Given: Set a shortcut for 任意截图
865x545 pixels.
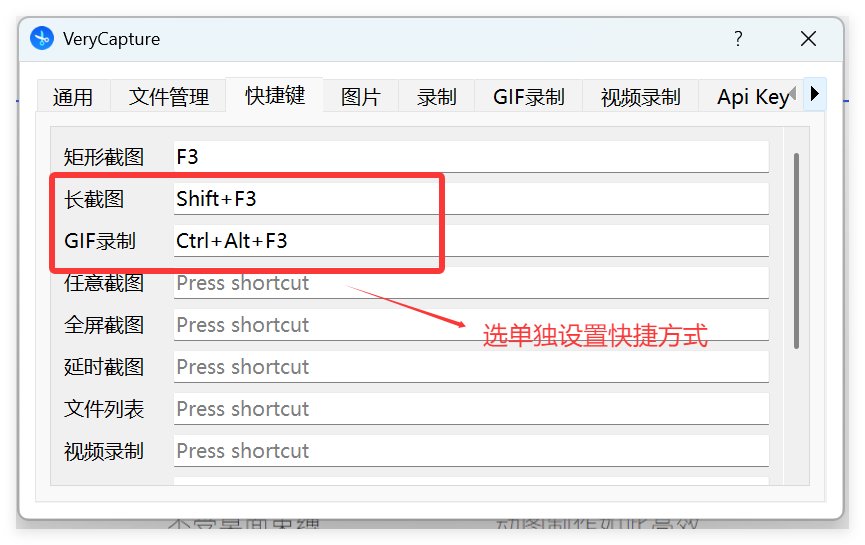Looking at the screenshot, I should 470,283.
